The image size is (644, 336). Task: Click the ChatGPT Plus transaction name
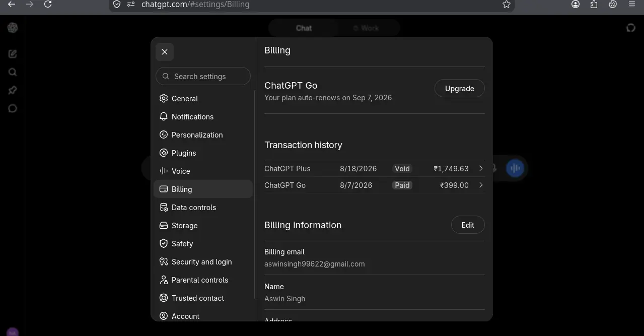pyautogui.click(x=288, y=169)
